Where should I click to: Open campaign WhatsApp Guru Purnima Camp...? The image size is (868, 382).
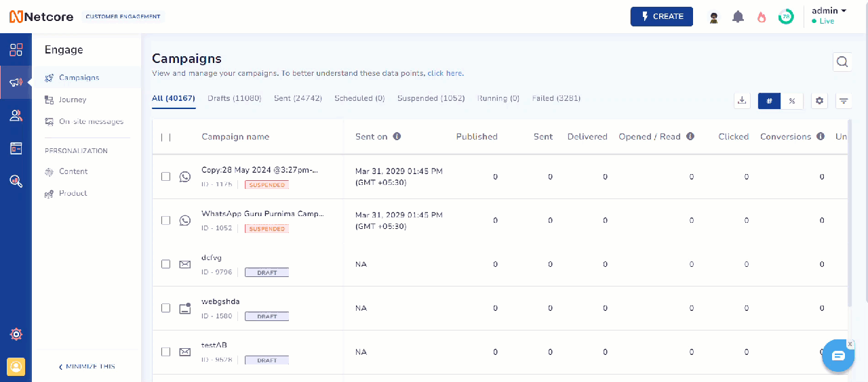click(x=262, y=214)
